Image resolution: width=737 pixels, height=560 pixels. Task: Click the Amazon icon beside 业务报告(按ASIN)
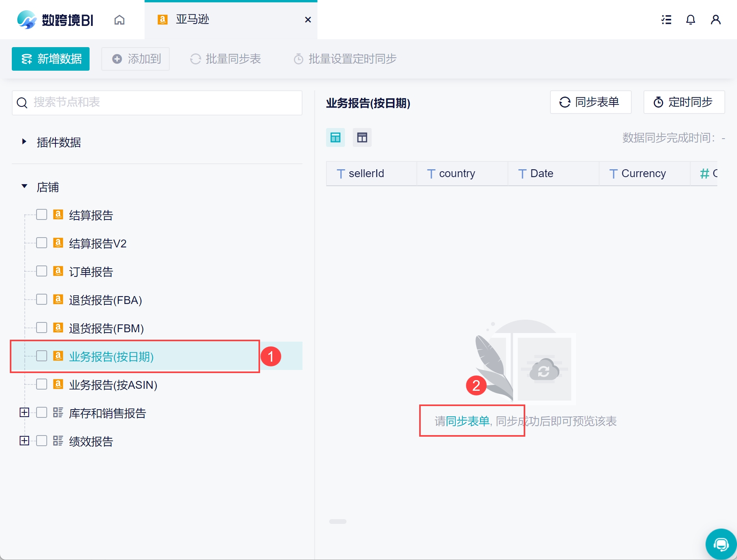[x=58, y=384]
